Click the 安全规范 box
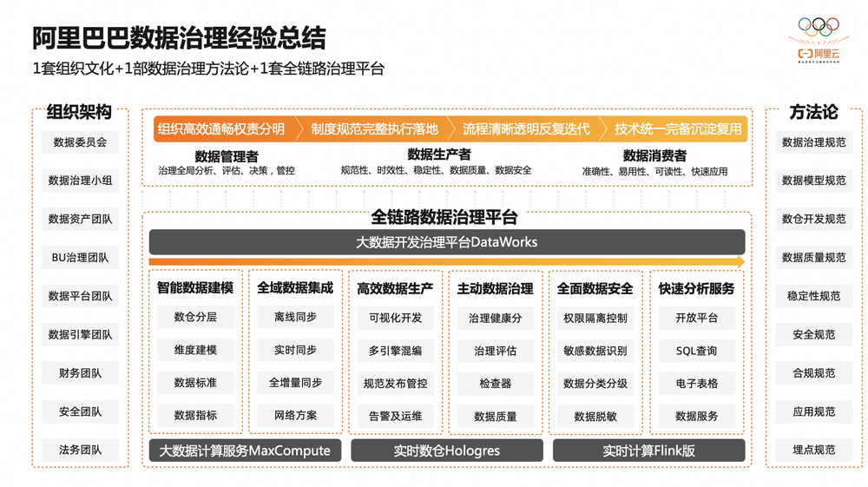The width and height of the screenshot is (868, 487). [x=814, y=334]
